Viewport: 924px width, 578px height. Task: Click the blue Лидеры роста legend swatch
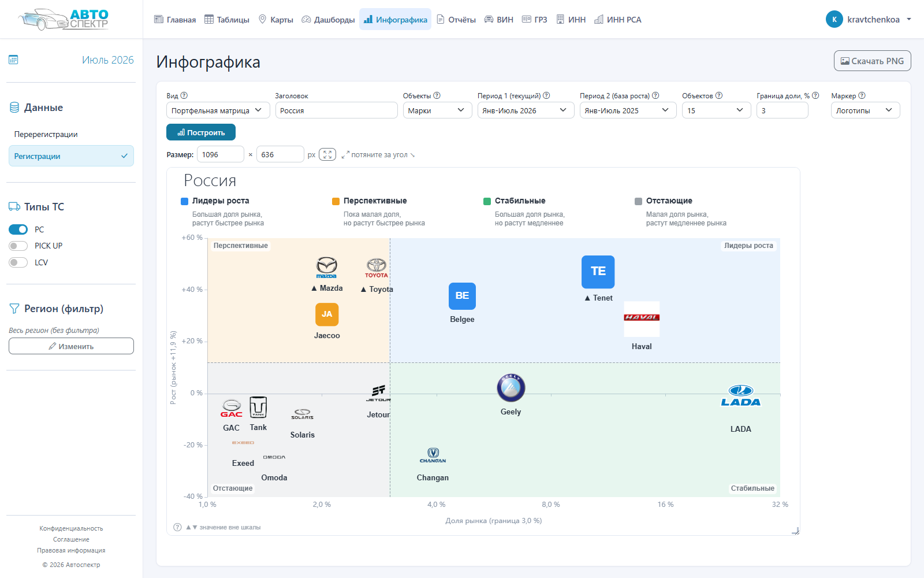coord(185,201)
